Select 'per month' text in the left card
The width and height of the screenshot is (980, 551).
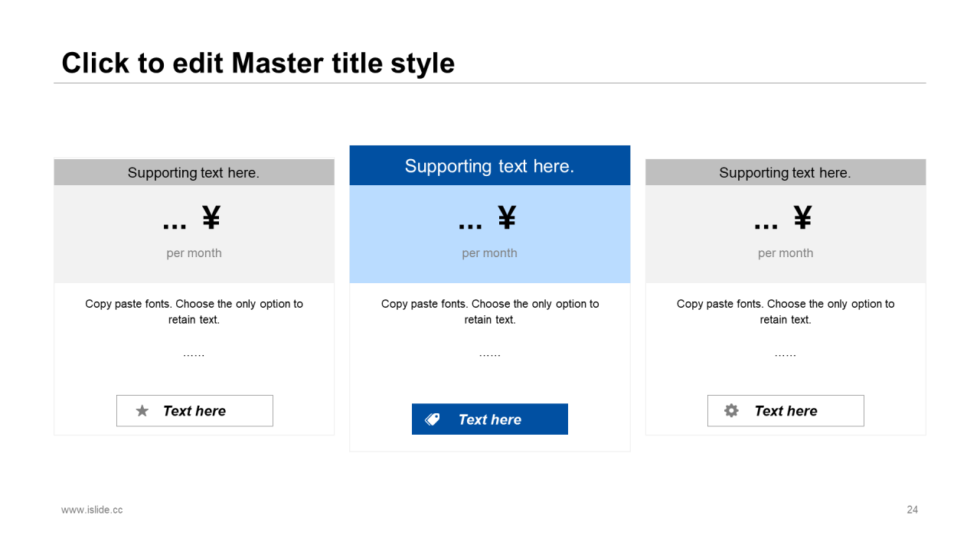pos(194,253)
